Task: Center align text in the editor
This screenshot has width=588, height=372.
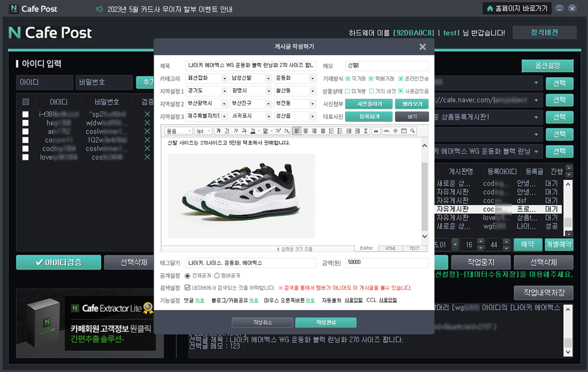Action: point(306,130)
